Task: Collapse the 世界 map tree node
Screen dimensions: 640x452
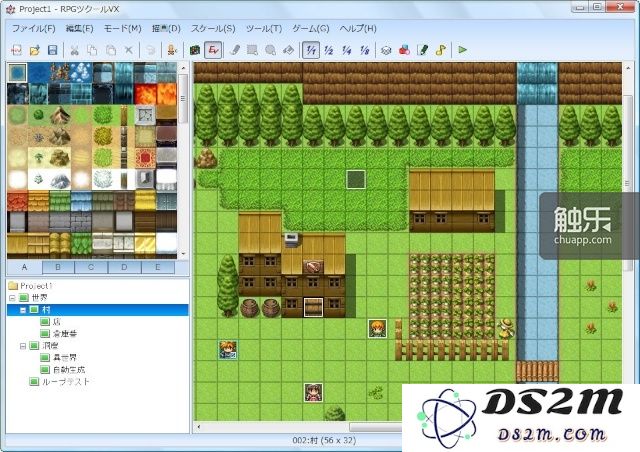Action: (13, 298)
